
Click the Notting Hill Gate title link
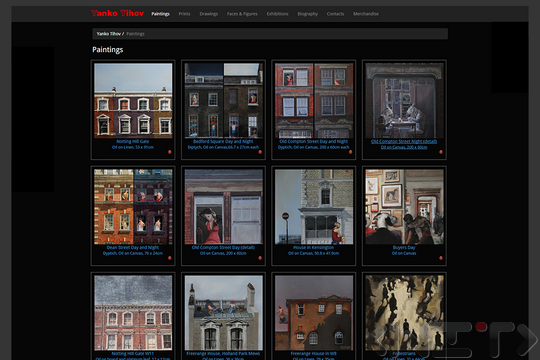(133, 141)
